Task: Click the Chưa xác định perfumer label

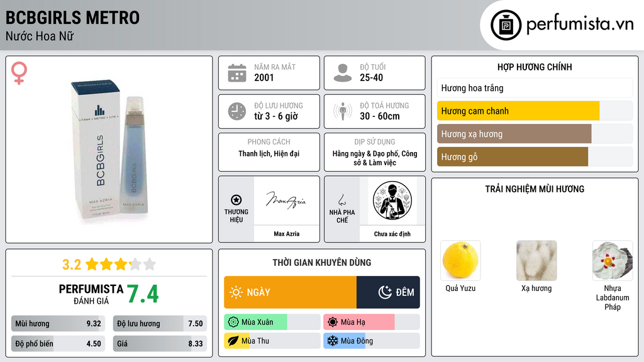Action: tap(392, 234)
